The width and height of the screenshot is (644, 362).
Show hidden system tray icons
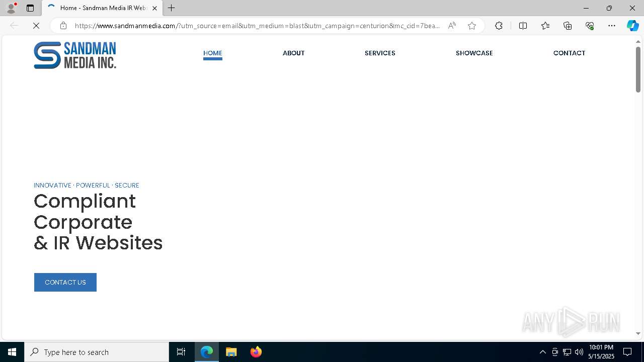pyautogui.click(x=542, y=352)
